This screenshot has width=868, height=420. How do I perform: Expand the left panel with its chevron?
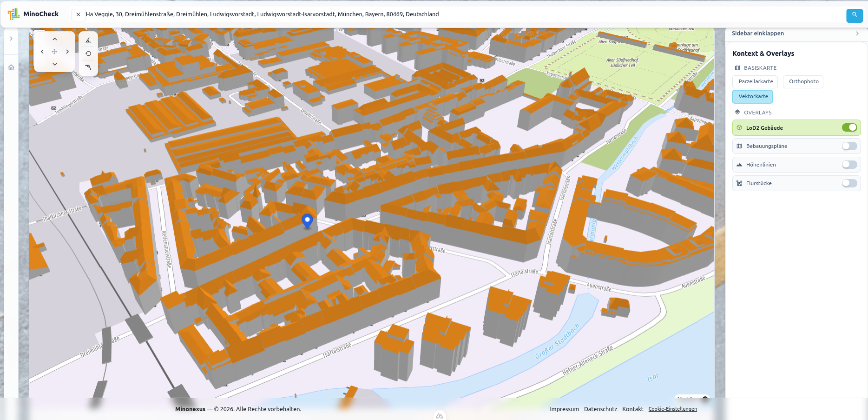pos(11,38)
